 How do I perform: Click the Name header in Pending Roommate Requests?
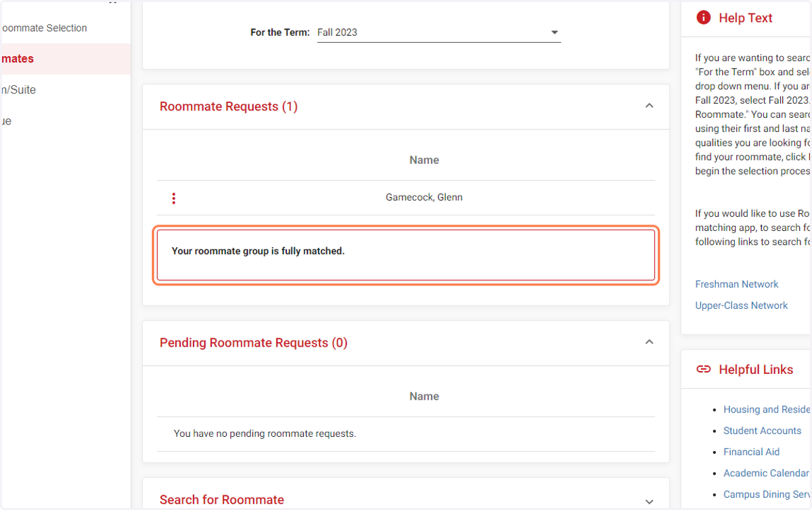point(424,396)
